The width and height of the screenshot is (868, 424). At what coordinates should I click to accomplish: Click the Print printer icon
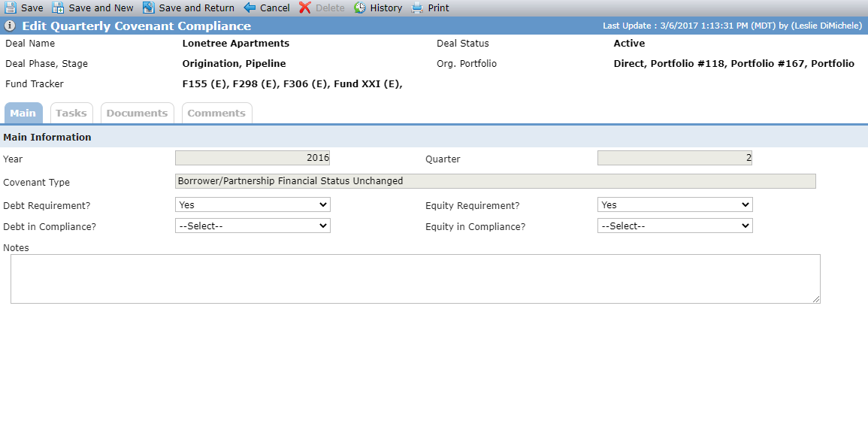coord(417,8)
